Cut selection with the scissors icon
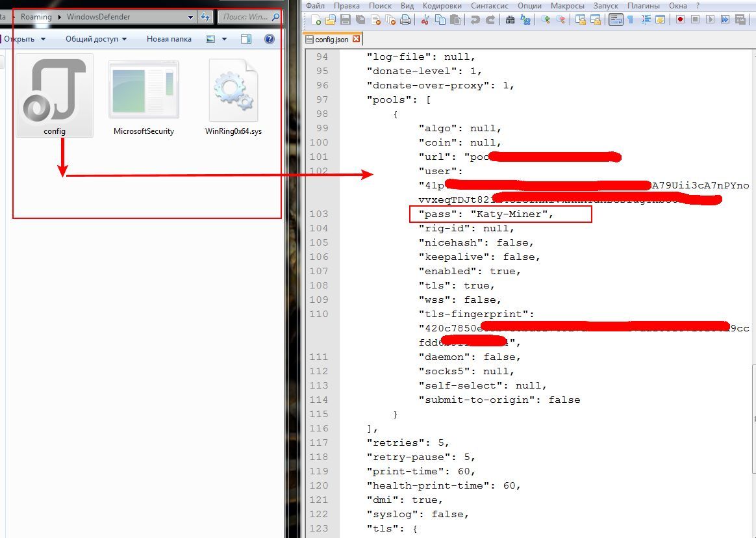The width and height of the screenshot is (756, 538). tap(425, 19)
